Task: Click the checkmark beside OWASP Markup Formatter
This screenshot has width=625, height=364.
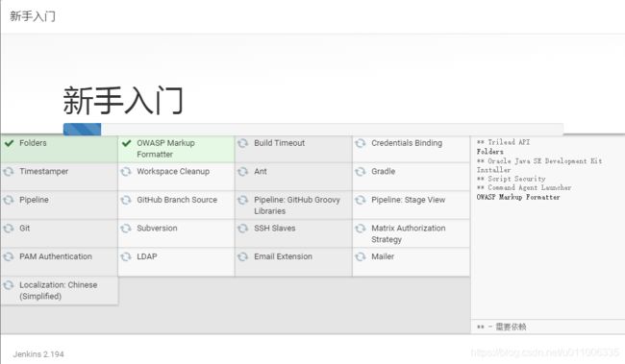Action: coord(126,143)
